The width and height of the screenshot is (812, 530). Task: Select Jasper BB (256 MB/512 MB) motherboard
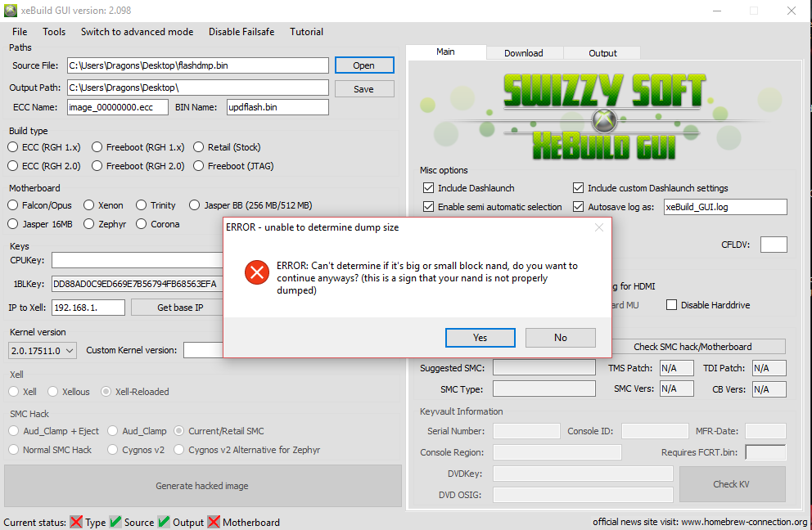250,205
